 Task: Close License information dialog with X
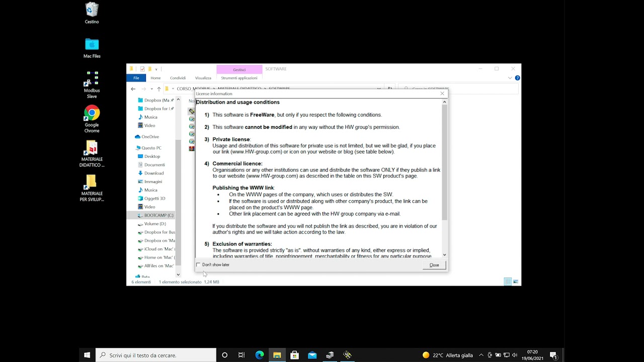point(442,94)
